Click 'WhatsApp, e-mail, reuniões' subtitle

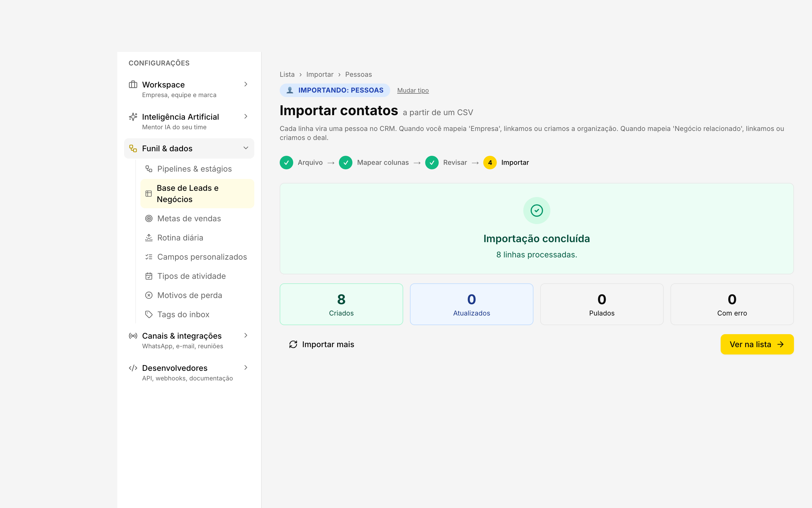tap(182, 346)
